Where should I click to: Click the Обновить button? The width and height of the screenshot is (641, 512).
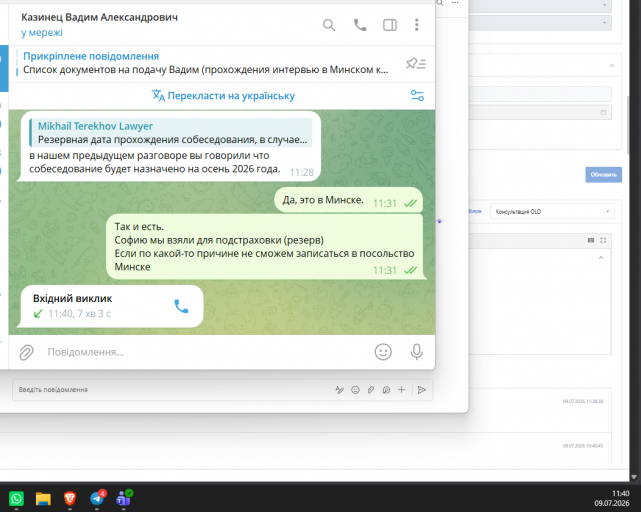tap(603, 175)
